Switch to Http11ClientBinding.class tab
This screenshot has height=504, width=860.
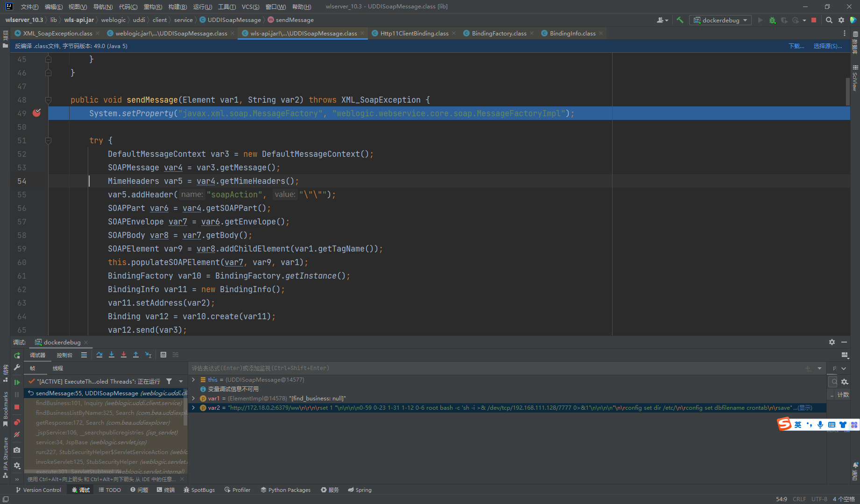click(414, 33)
